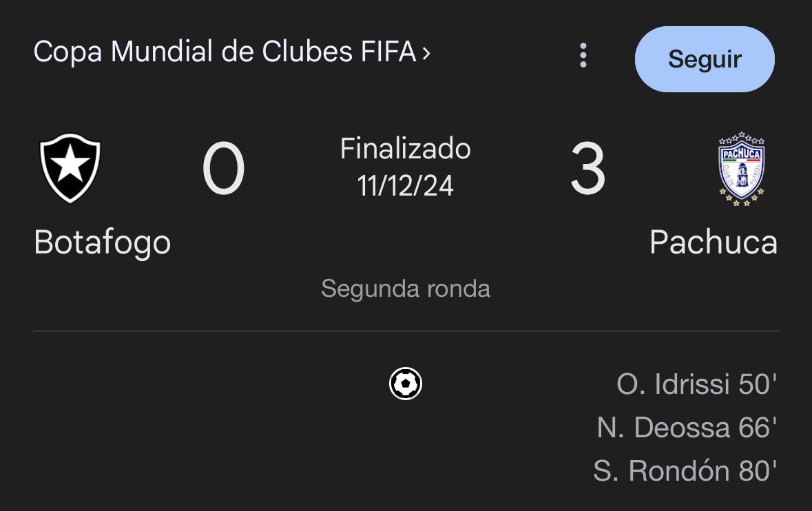Click the PACHUCA text on the crest

pyautogui.click(x=742, y=154)
